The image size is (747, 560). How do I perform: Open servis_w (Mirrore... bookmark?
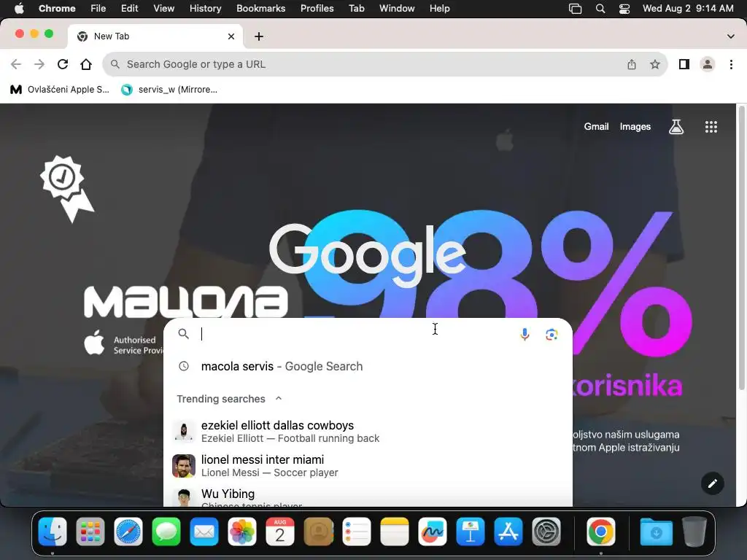pyautogui.click(x=169, y=90)
